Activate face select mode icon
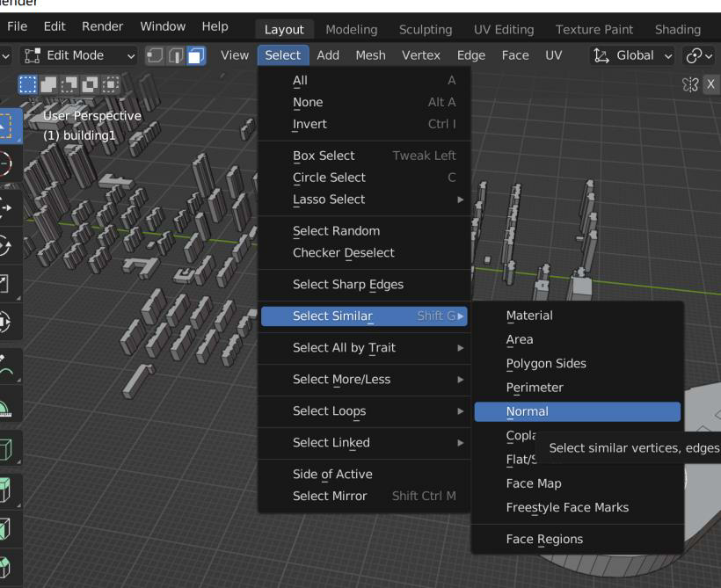Screen dimensions: 721x588 coord(196,56)
